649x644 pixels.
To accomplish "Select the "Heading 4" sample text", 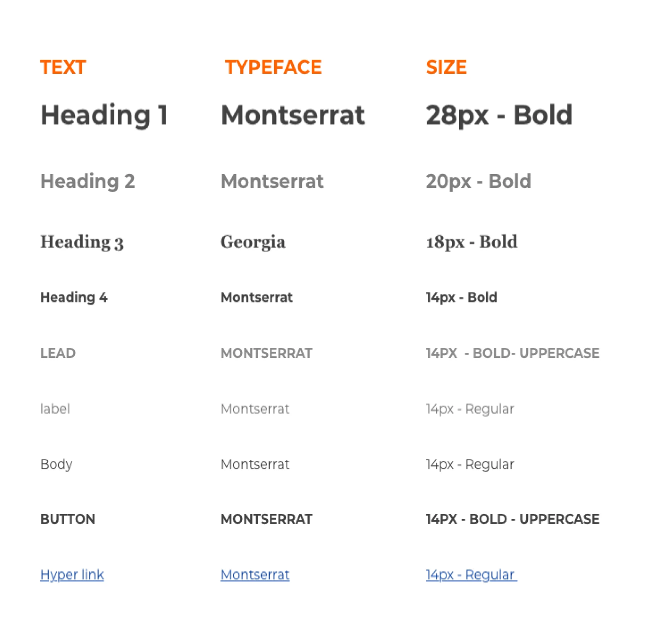I will [74, 297].
